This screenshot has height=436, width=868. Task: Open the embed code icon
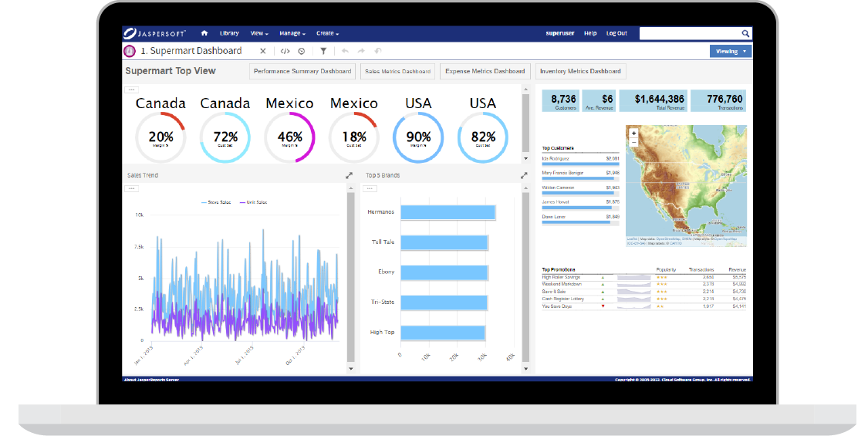pyautogui.click(x=285, y=51)
